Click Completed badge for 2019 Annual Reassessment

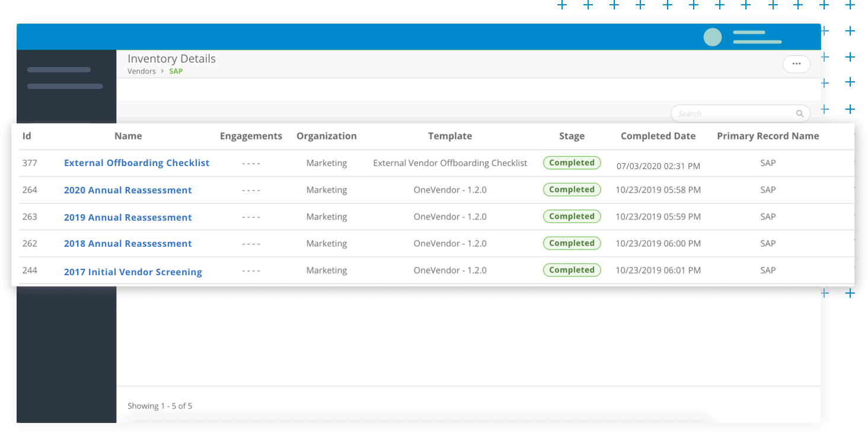coord(572,217)
